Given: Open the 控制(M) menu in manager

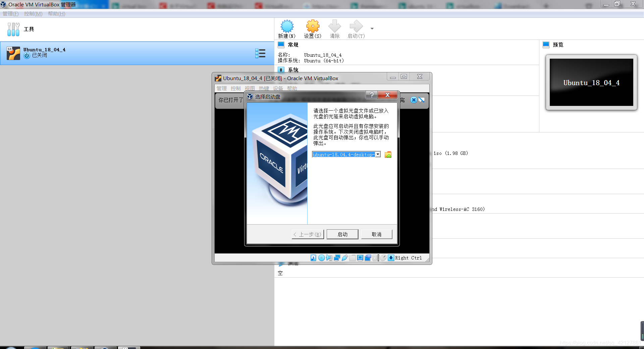Looking at the screenshot, I should pyautogui.click(x=33, y=14).
